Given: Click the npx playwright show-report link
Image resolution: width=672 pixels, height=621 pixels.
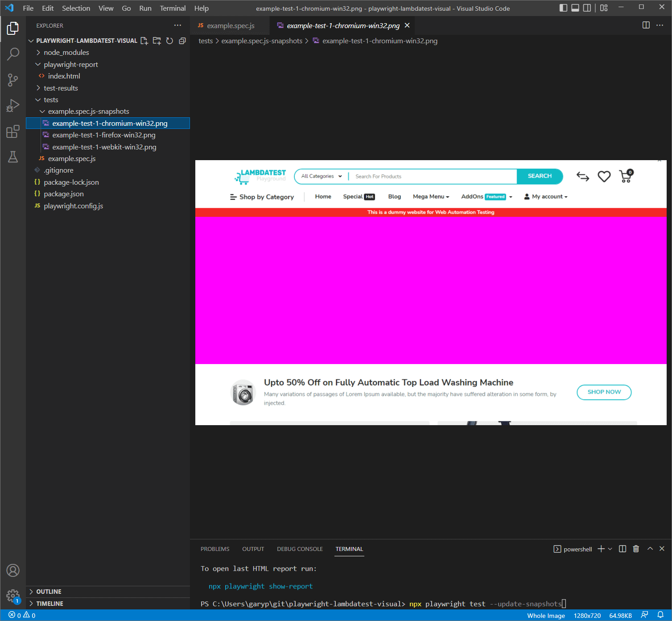Looking at the screenshot, I should pyautogui.click(x=260, y=586).
